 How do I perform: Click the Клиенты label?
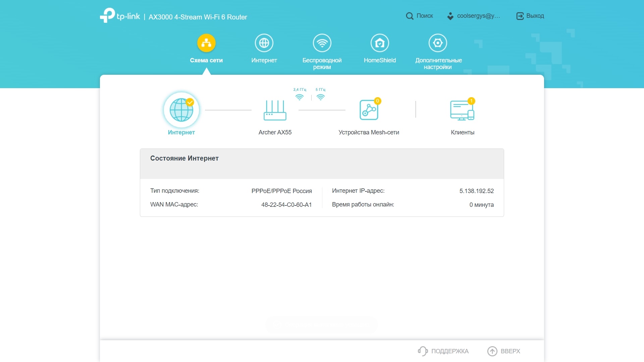click(463, 132)
